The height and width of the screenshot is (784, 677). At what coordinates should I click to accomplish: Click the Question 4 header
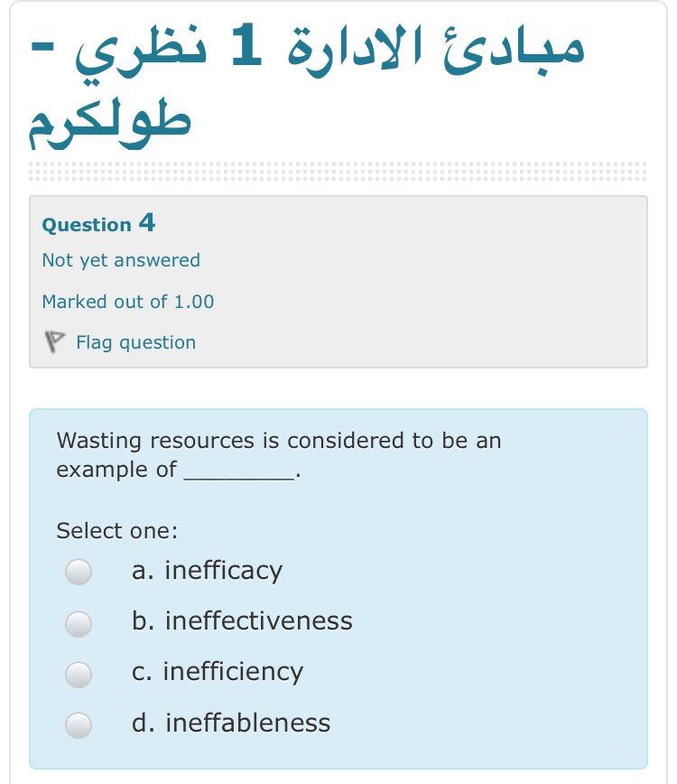pyautogui.click(x=97, y=224)
